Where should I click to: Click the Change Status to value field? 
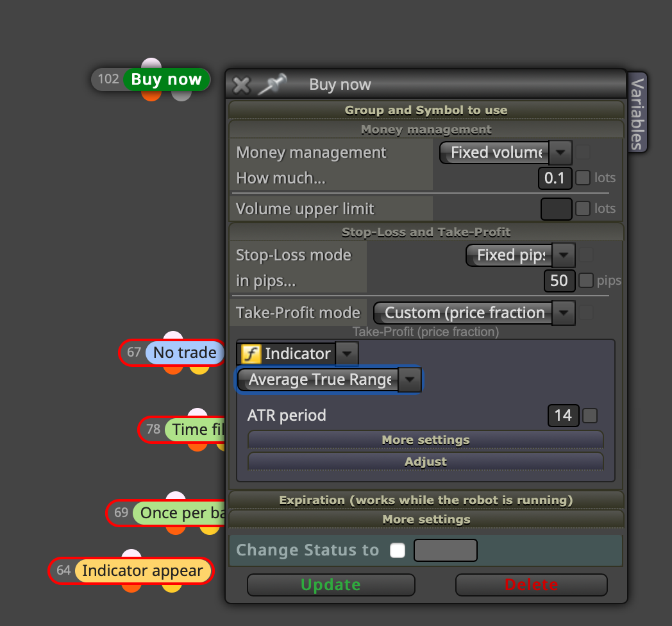point(445,550)
